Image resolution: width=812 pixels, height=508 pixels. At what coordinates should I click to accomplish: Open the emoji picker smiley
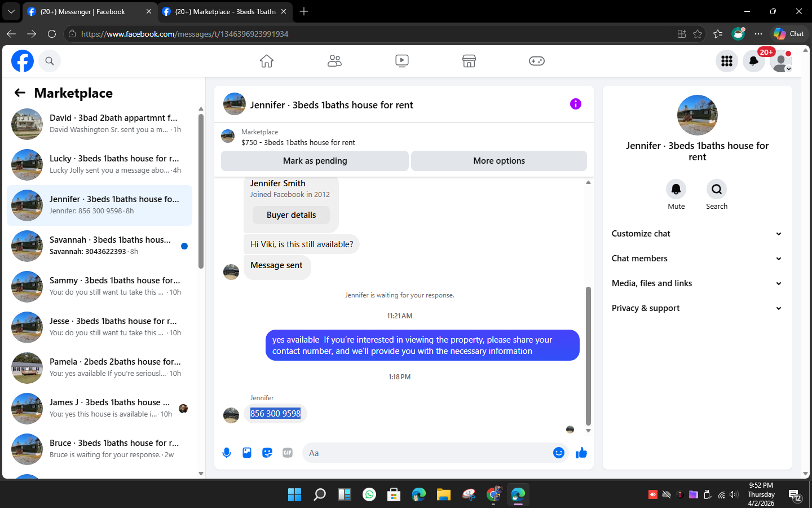click(559, 453)
